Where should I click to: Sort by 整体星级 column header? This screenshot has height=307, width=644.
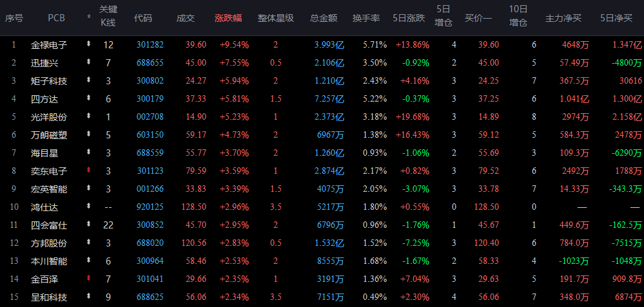point(276,18)
